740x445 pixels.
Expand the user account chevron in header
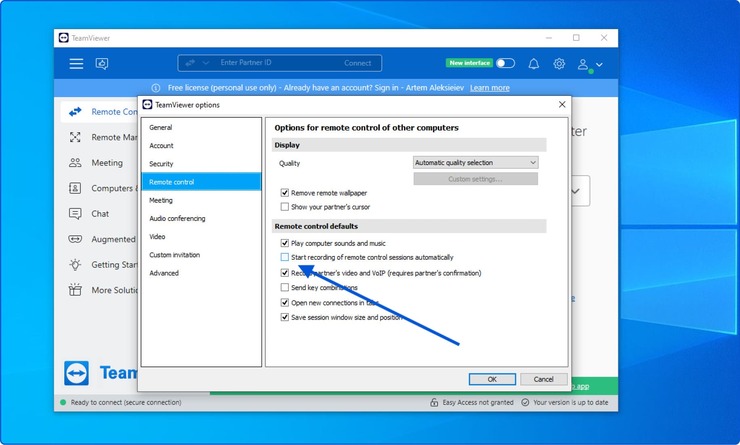[x=599, y=65]
